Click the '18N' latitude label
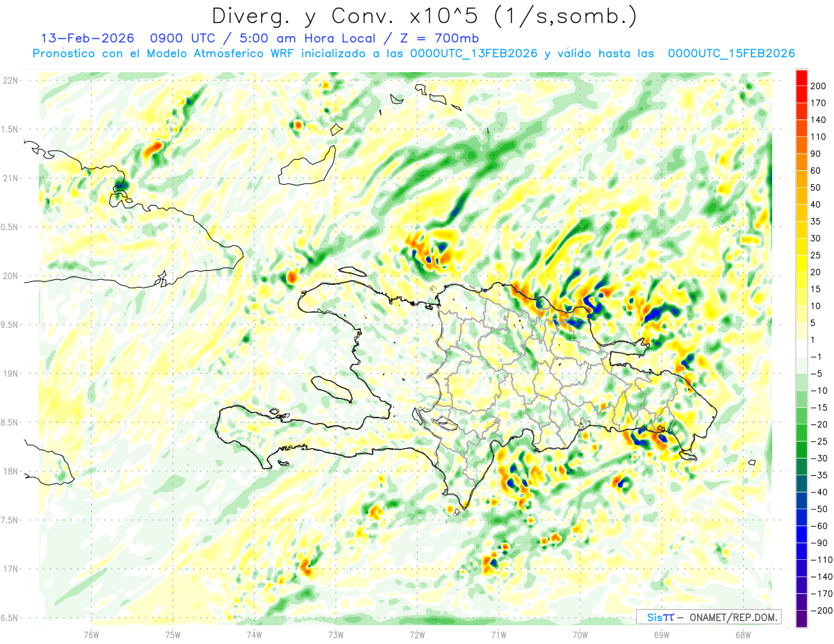The image size is (834, 644). 11,471
